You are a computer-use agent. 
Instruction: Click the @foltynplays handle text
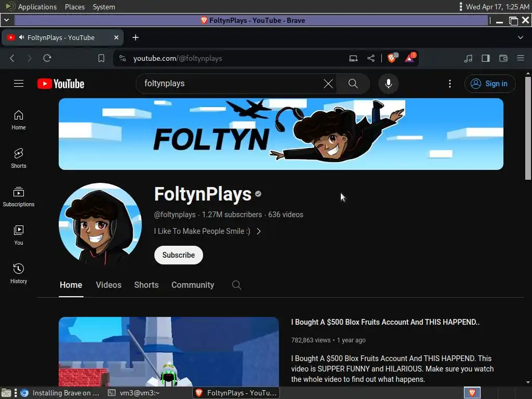click(175, 215)
